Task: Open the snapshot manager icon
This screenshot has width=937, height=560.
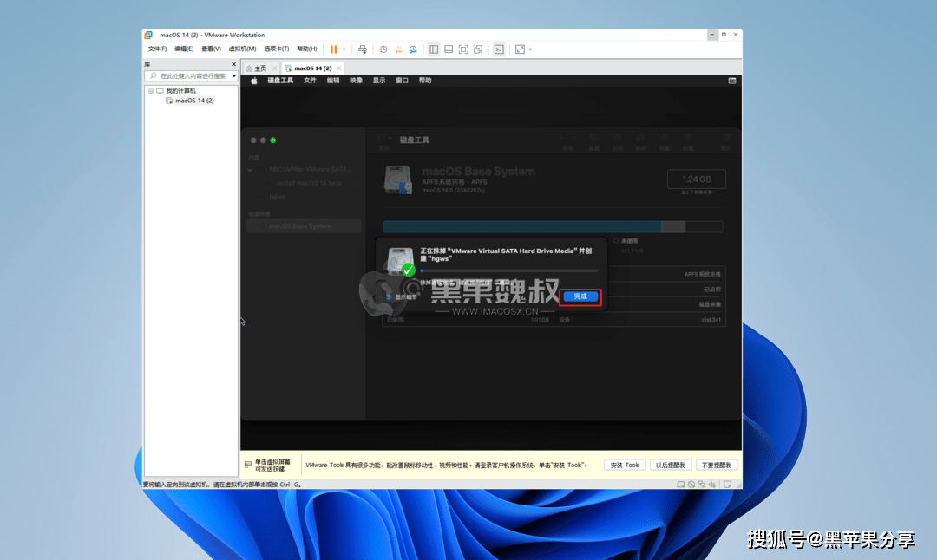Action: click(x=413, y=49)
